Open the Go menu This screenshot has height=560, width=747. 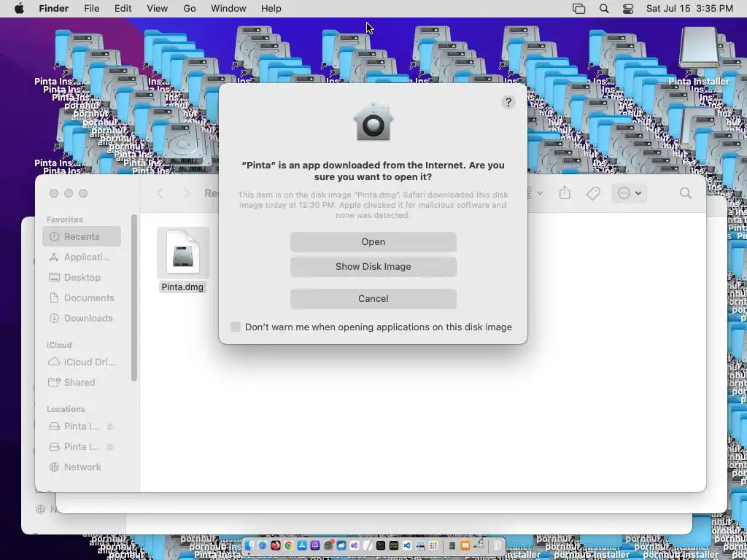[x=189, y=9]
